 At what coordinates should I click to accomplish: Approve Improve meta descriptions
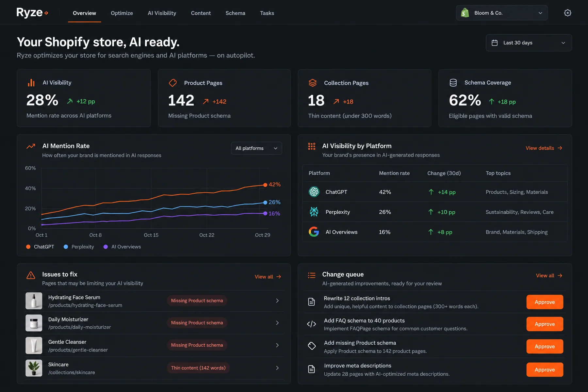[x=545, y=369]
